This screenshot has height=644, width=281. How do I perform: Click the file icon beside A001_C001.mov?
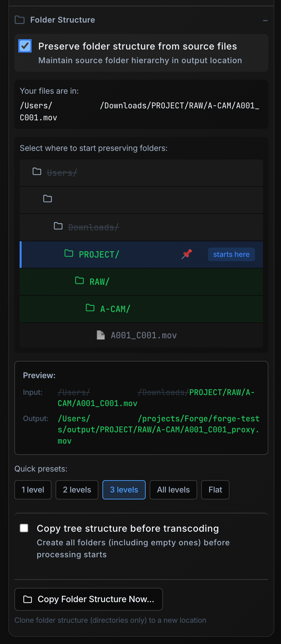coord(101,335)
